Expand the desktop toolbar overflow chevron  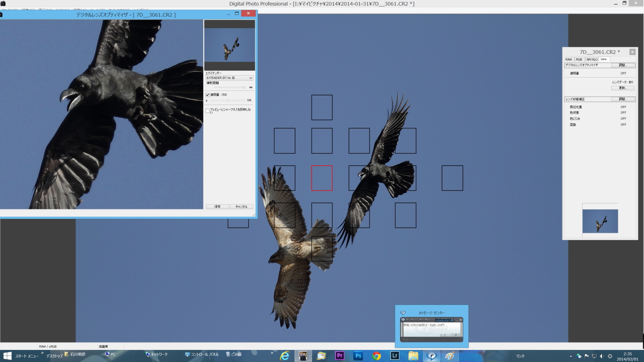coord(272,353)
